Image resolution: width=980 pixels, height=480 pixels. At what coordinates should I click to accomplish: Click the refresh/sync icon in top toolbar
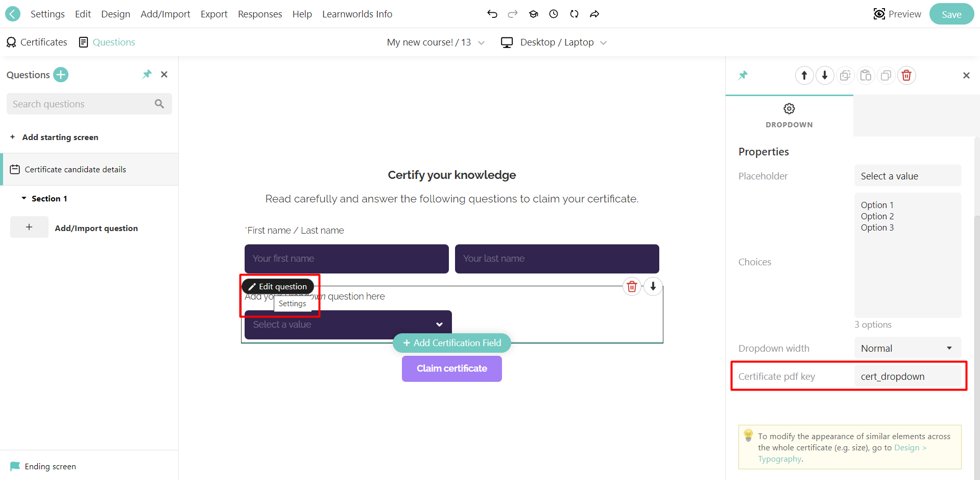click(x=574, y=14)
